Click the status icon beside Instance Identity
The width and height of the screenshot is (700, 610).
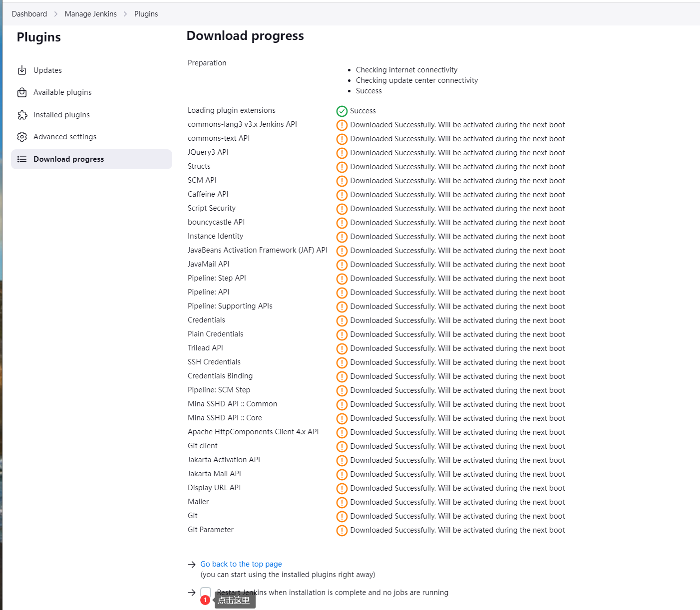coord(342,237)
